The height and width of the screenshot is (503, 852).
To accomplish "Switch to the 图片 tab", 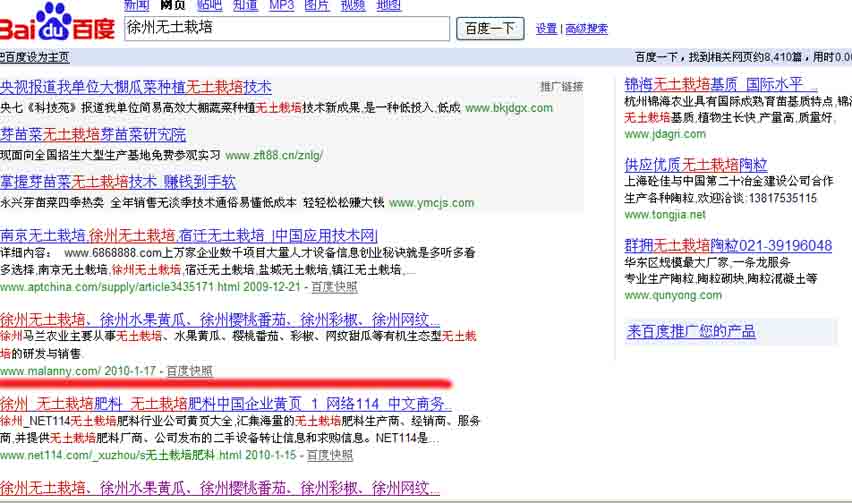I will pyautogui.click(x=317, y=5).
